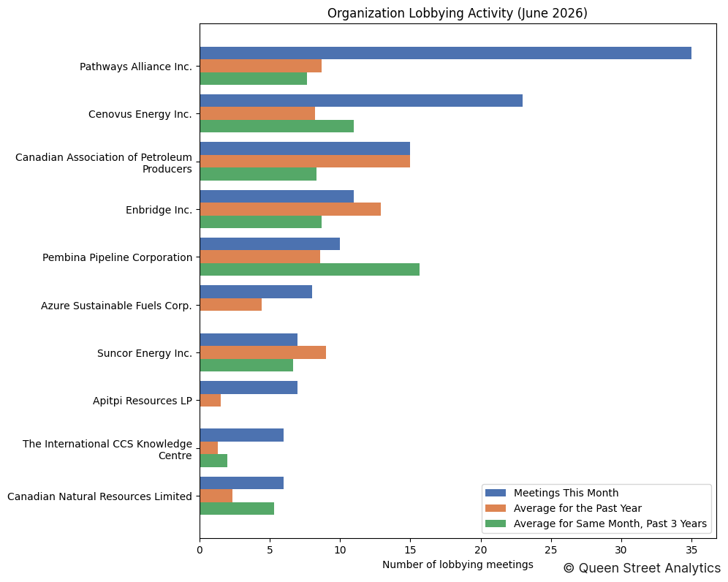
Task: Click x-axis tick label 5
Action: tap(270, 550)
